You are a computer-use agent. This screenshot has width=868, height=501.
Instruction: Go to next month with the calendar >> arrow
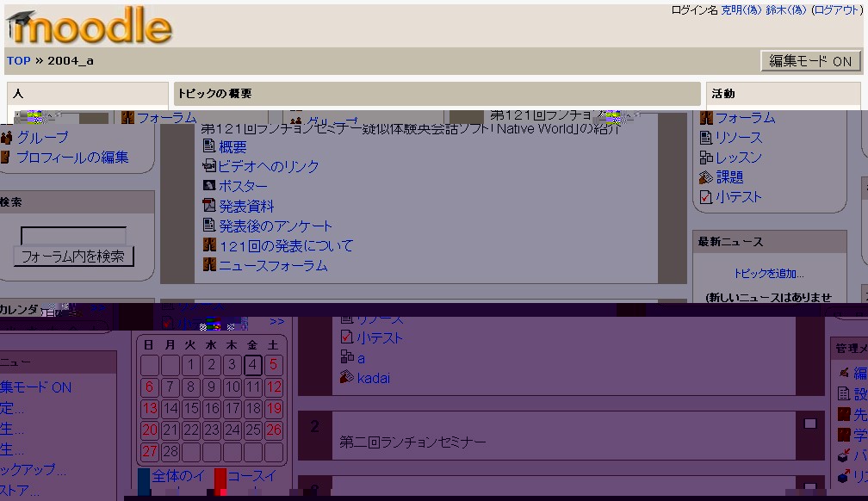276,322
